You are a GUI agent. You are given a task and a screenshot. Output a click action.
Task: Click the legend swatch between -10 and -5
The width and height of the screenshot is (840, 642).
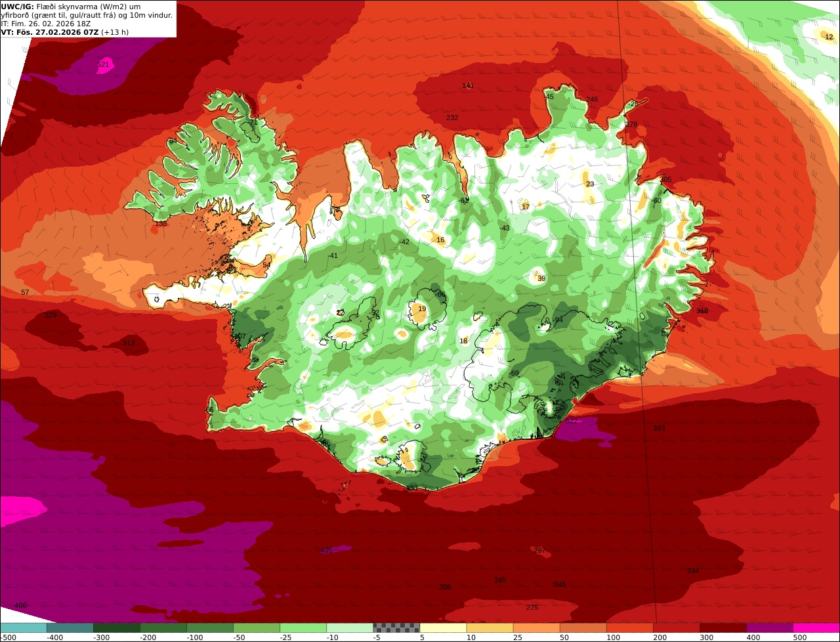click(350, 628)
